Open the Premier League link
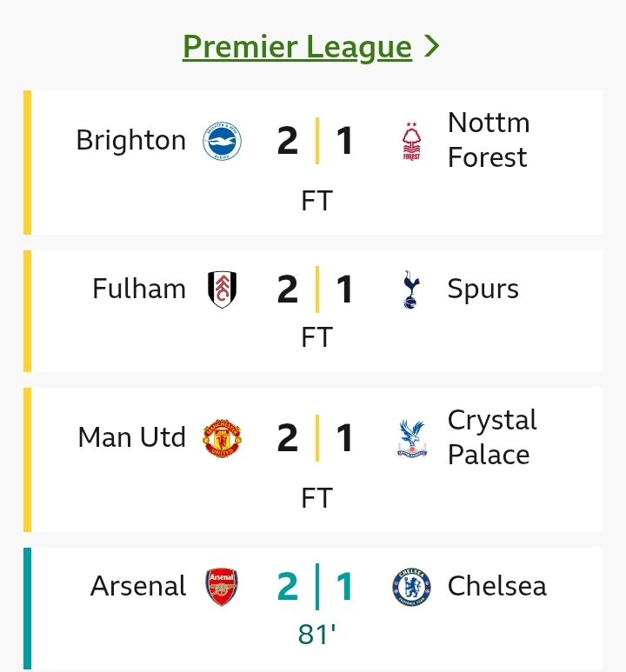This screenshot has width=626, height=672. coord(296,46)
